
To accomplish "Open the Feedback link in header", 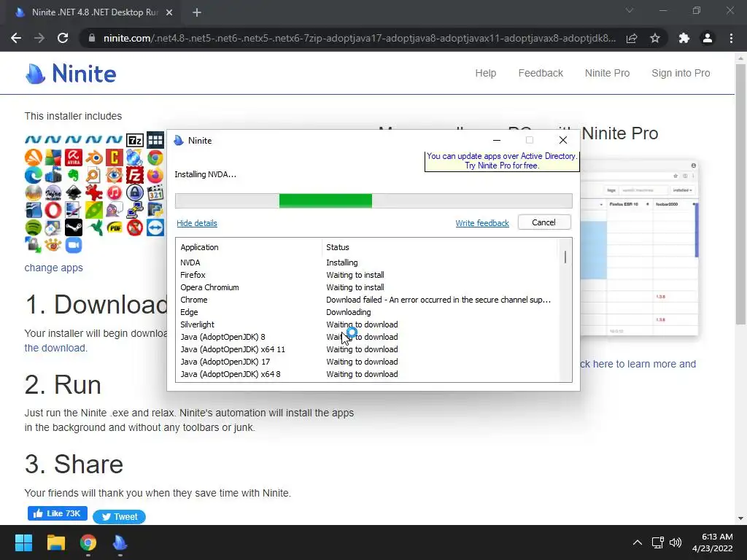I will [x=541, y=74].
